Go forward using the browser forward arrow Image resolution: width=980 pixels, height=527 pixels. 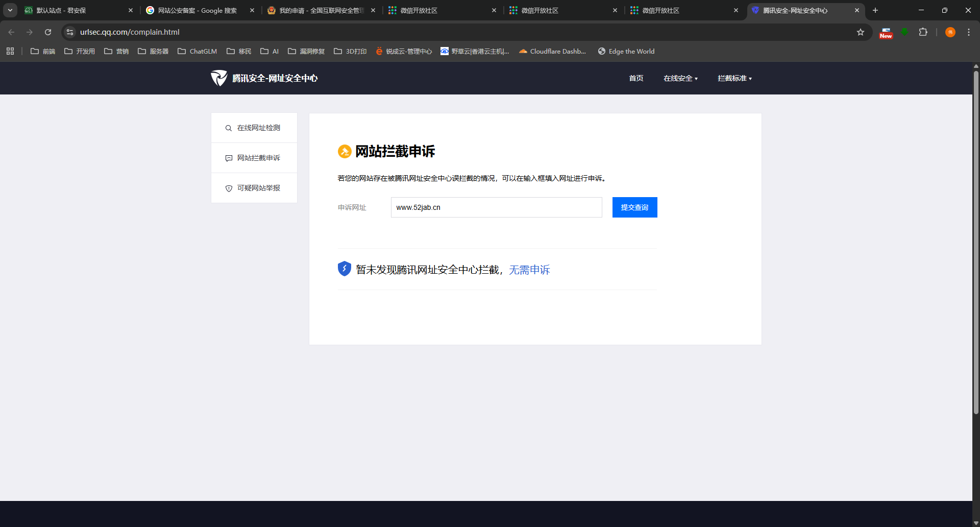pos(30,32)
